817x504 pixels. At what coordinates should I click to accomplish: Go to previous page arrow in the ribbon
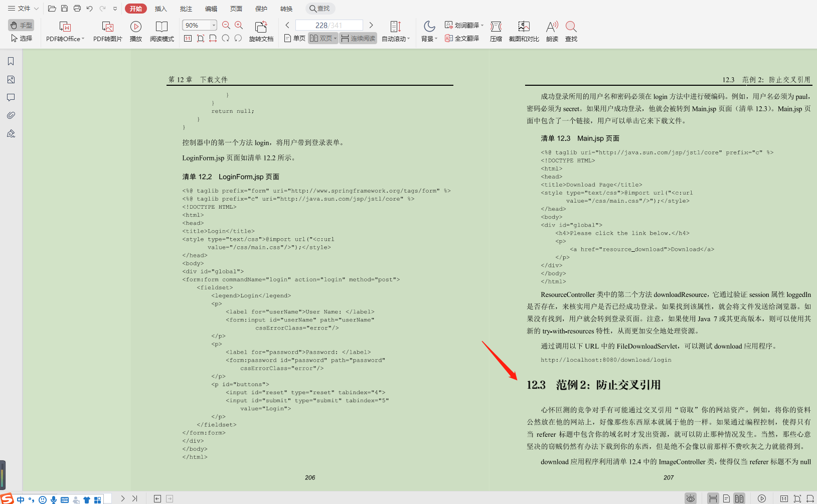coord(287,25)
